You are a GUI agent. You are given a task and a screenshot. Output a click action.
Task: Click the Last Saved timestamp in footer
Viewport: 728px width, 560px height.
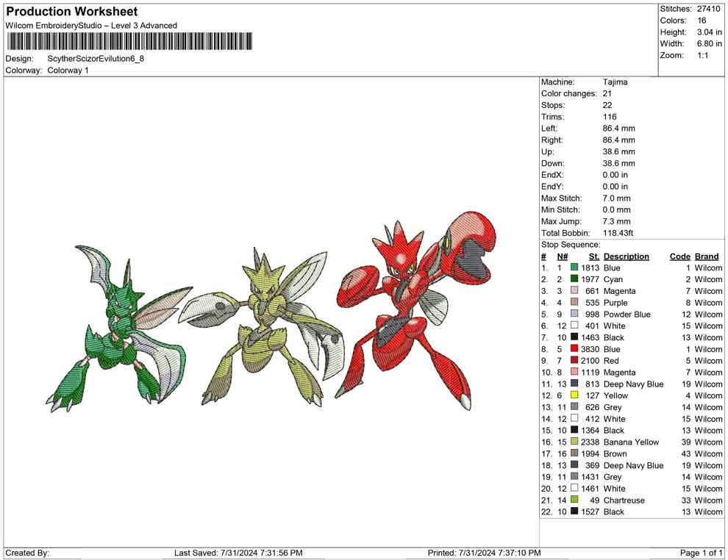(x=238, y=553)
